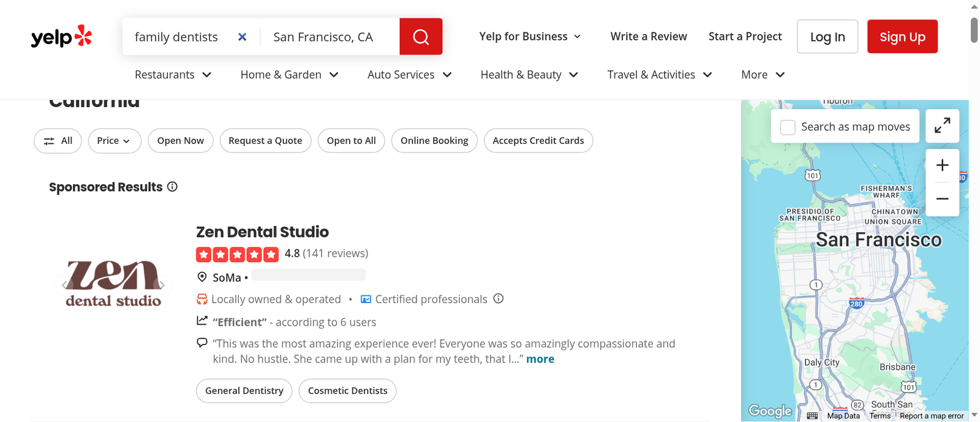Click the SoMa location pin icon
This screenshot has height=422, width=980.
coord(202,277)
